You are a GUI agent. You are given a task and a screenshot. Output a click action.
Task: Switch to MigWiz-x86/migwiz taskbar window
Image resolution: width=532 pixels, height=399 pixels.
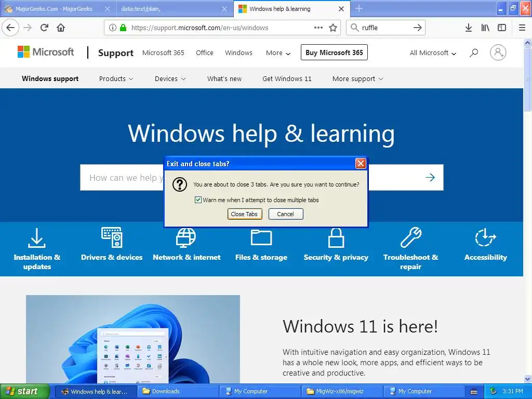342,391
